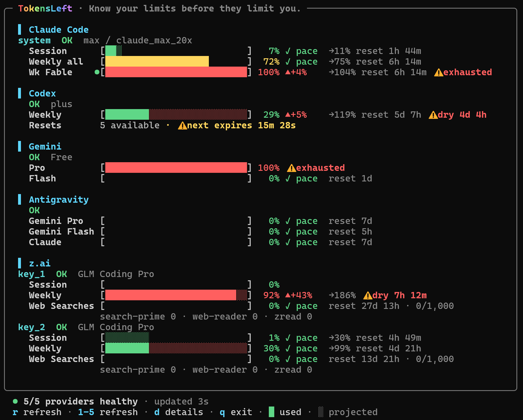Click the claude_max_20x plan text
This screenshot has height=420, width=523.
coord(154,40)
